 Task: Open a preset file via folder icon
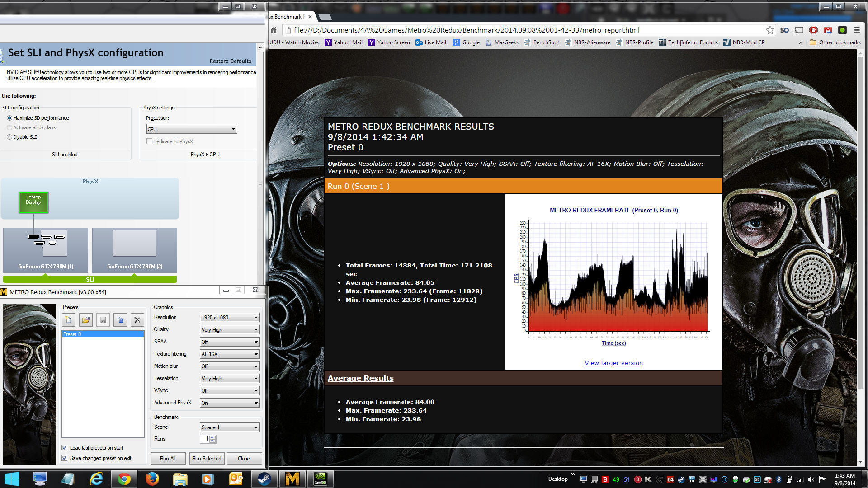(86, 320)
